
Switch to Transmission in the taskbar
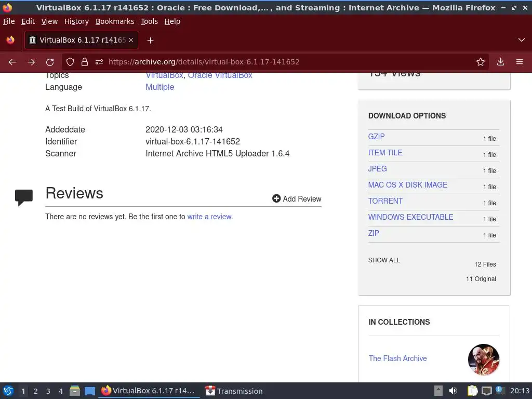tap(234, 391)
